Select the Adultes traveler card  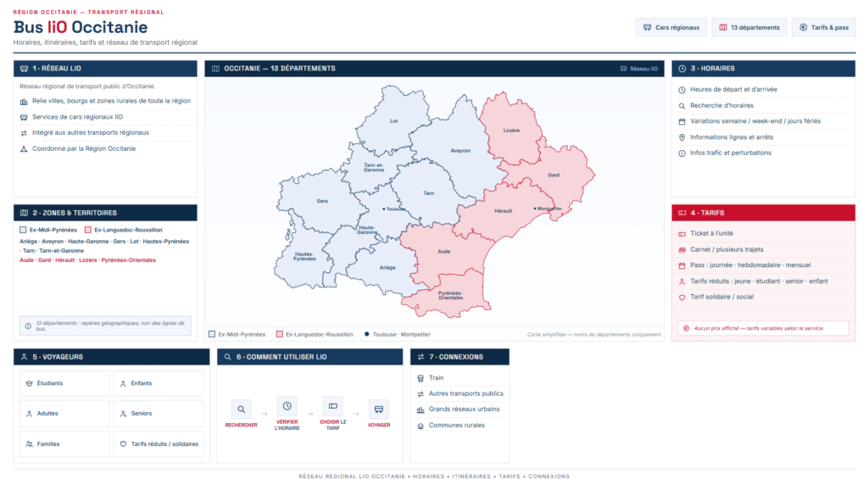(x=64, y=414)
